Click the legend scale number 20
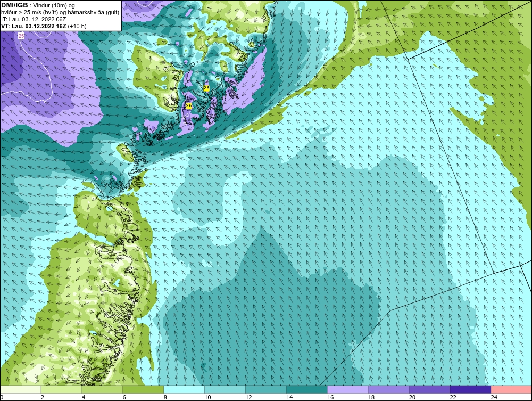Viewport: 532px width, 401px height. point(412,397)
